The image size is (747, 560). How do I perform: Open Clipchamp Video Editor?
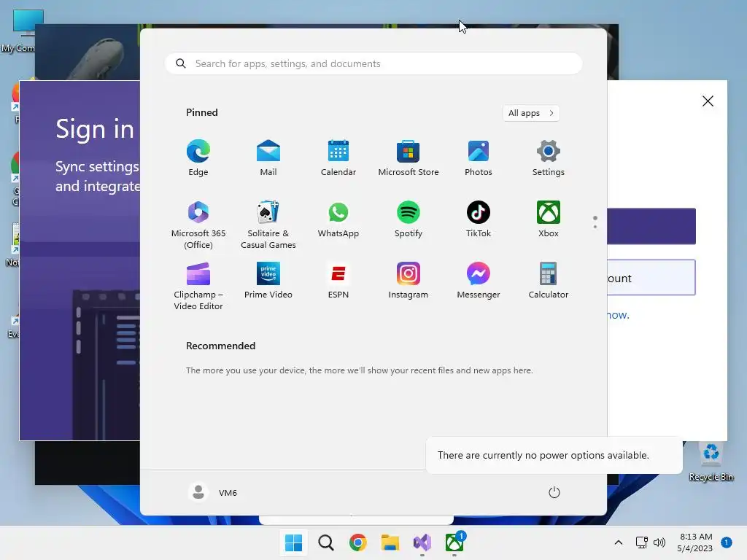[x=198, y=286]
